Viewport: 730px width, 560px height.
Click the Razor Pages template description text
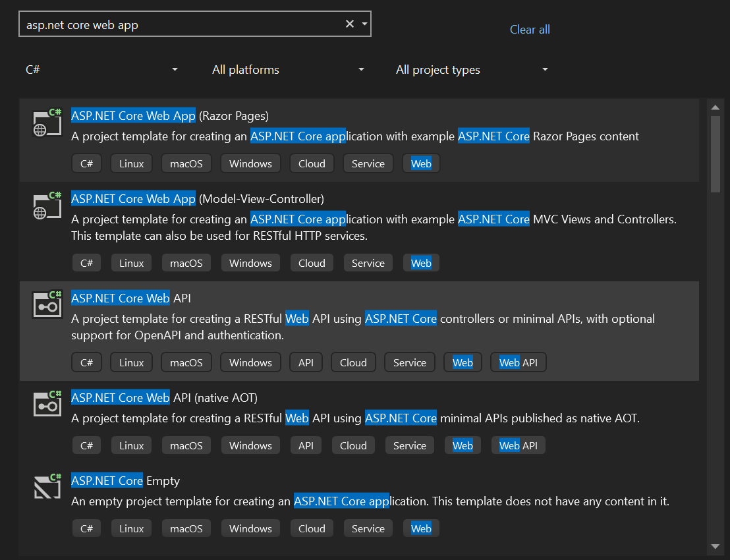point(354,136)
